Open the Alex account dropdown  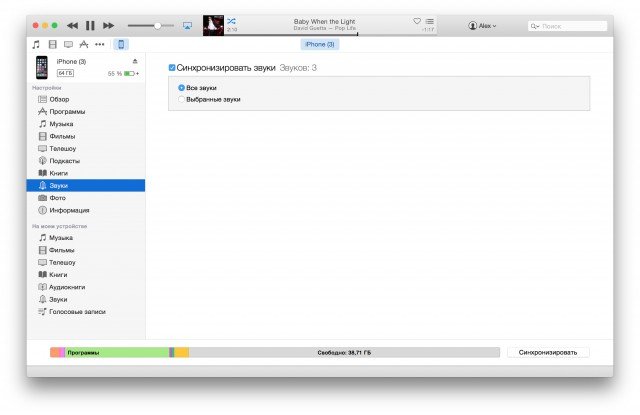pyautogui.click(x=483, y=25)
